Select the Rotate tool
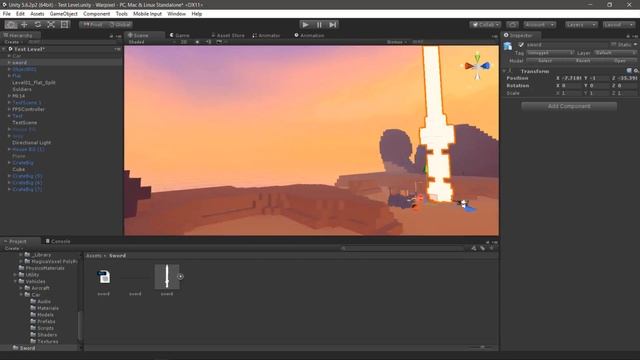Screen dimensions: 640x360 [x=38, y=24]
